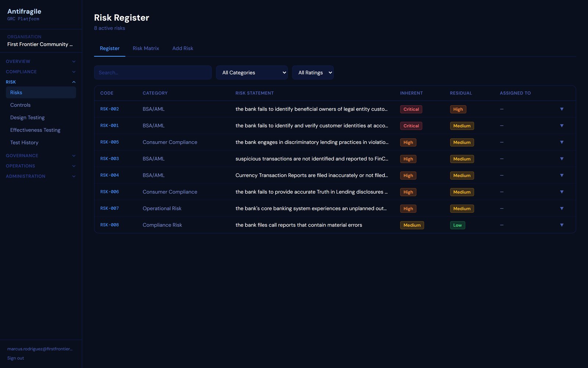Click the Risk Statement column header

click(x=255, y=93)
